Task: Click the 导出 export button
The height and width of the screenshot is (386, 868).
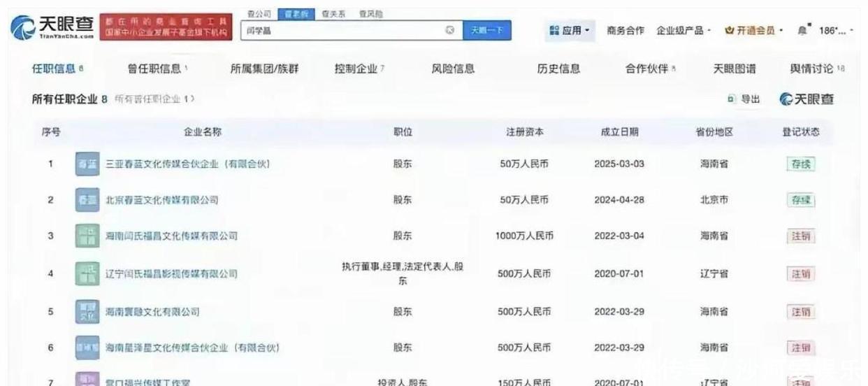Action: 744,99
